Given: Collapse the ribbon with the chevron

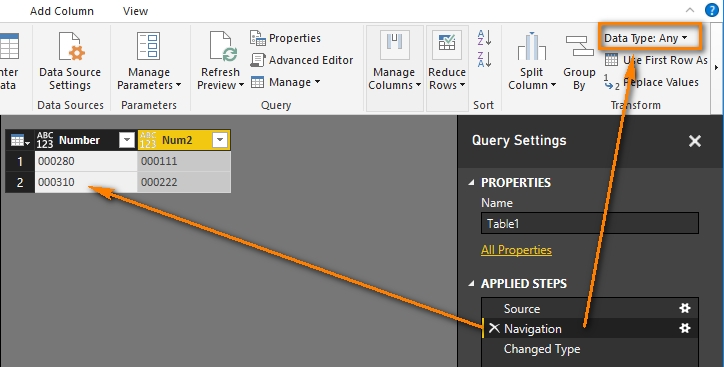Looking at the screenshot, I should click(690, 10).
